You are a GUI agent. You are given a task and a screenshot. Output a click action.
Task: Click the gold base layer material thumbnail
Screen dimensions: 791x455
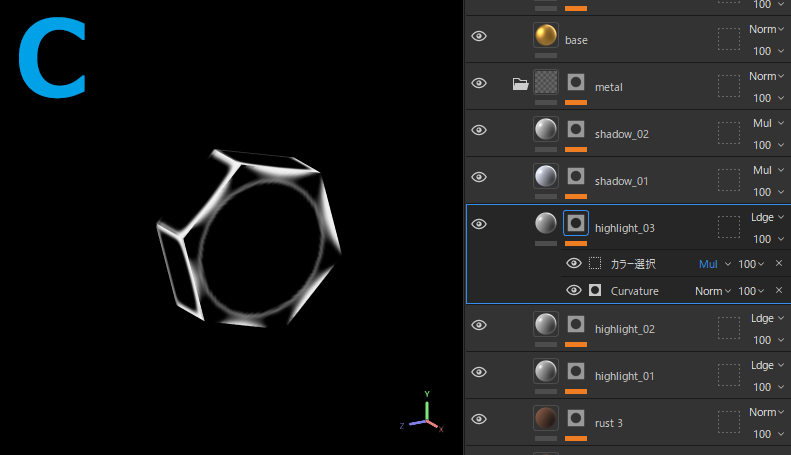click(545, 37)
